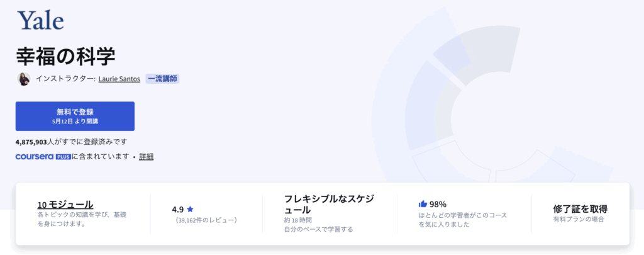Click the 98% liked percentage
The height and width of the screenshot is (255, 644).
point(438,204)
